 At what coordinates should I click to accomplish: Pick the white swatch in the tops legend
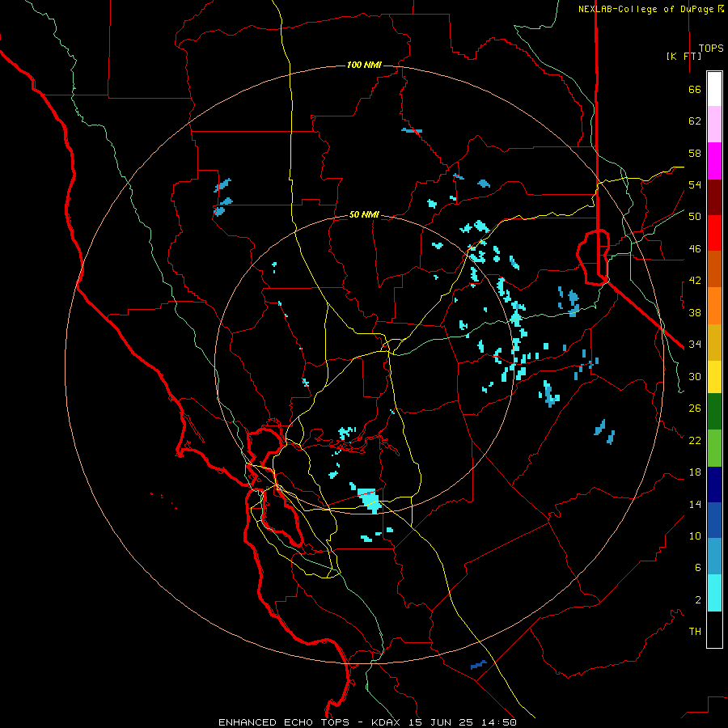click(x=714, y=89)
